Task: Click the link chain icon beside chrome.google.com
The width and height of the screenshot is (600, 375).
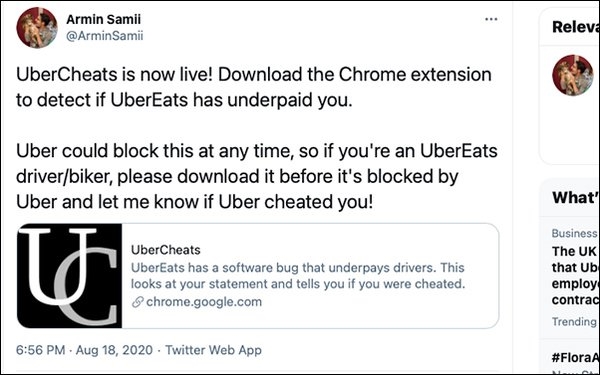Action: tap(137, 302)
